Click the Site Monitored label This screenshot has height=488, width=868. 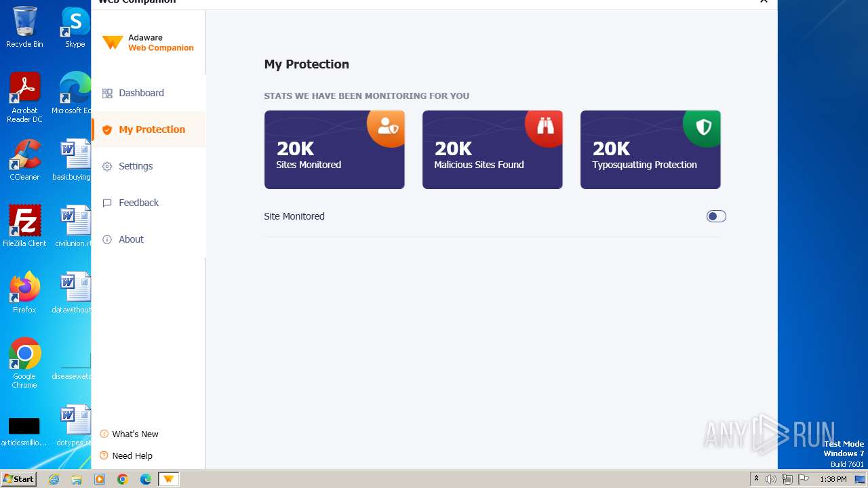point(294,216)
